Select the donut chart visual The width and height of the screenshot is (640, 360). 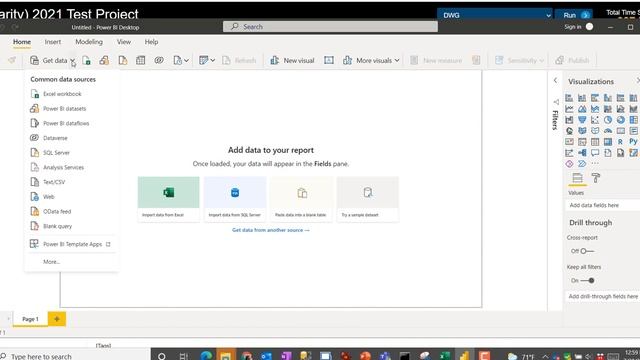pyautogui.click(x=620, y=120)
